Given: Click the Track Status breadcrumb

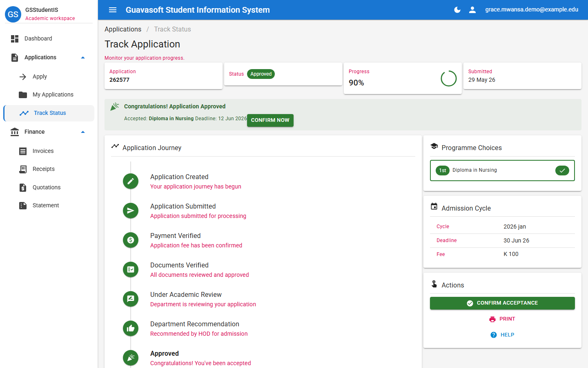Looking at the screenshot, I should click(x=172, y=29).
